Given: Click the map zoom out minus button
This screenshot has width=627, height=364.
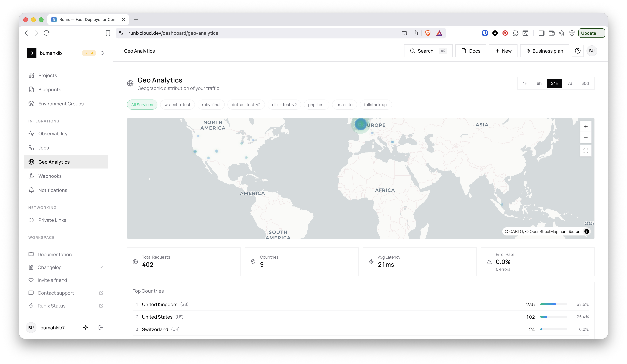Looking at the screenshot, I should pyautogui.click(x=586, y=137).
